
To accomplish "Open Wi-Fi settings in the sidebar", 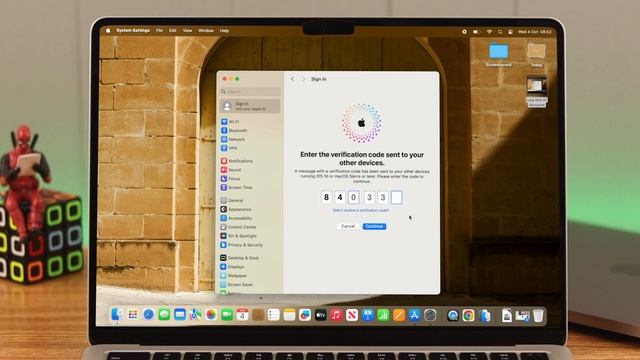I will [x=230, y=122].
